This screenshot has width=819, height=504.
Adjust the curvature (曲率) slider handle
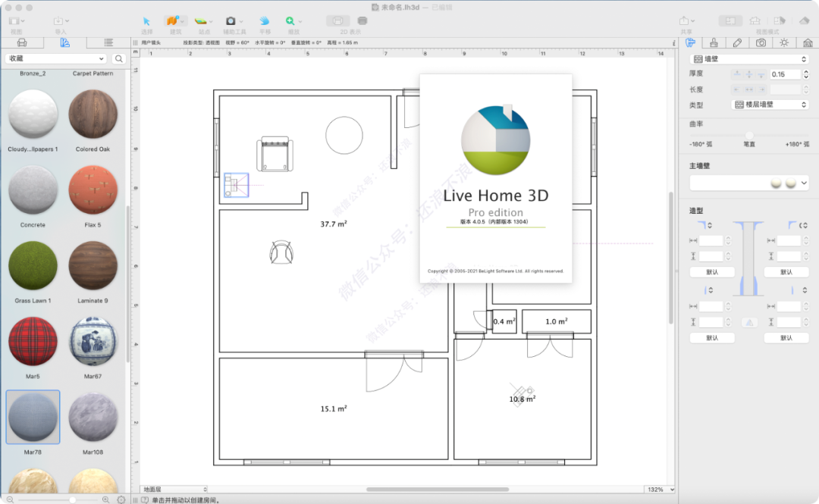point(749,135)
